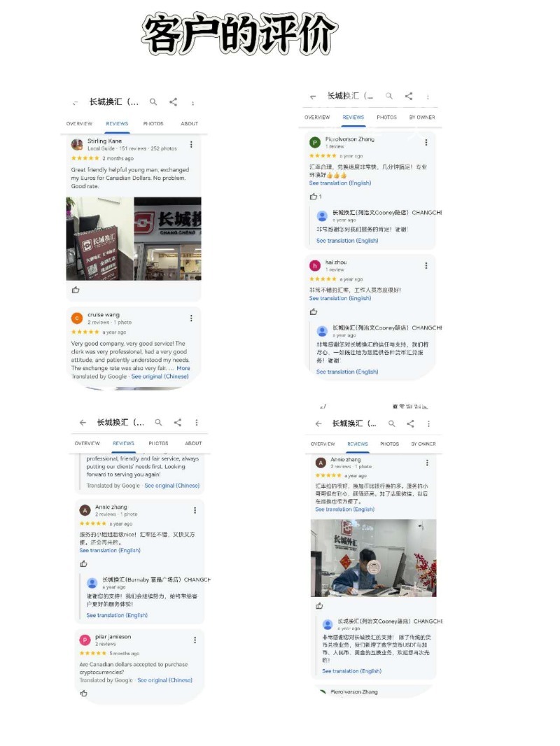Open office photo in Annie zhang review
The image size is (560, 746).
[x=374, y=558]
